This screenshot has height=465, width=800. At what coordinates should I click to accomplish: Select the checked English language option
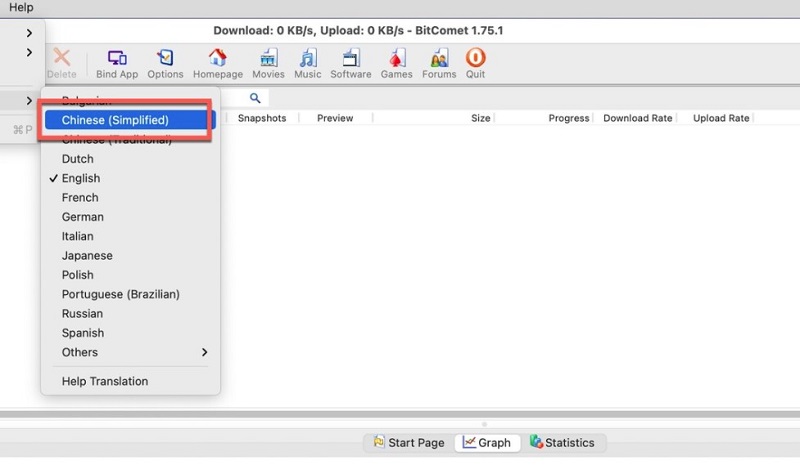click(x=81, y=178)
